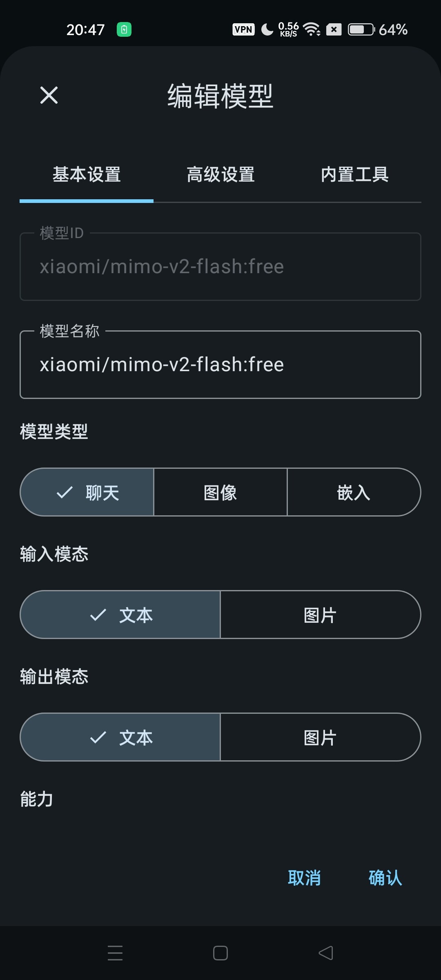This screenshot has width=441, height=980.
Task: Tap the Wi-Fi signal icon
Action: click(x=312, y=29)
